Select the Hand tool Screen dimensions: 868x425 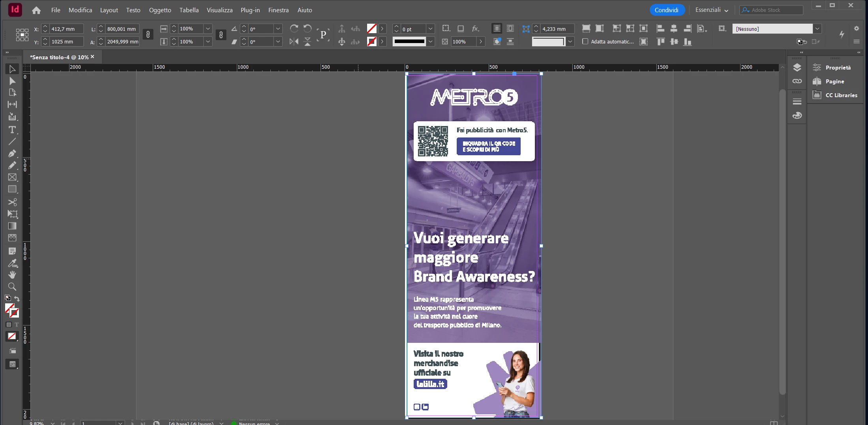coord(12,275)
